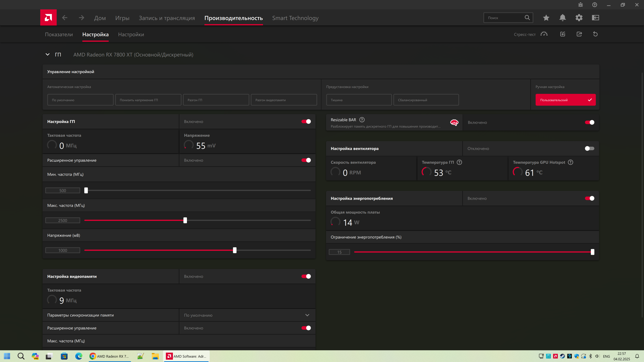Open favorites star icon

click(x=546, y=18)
